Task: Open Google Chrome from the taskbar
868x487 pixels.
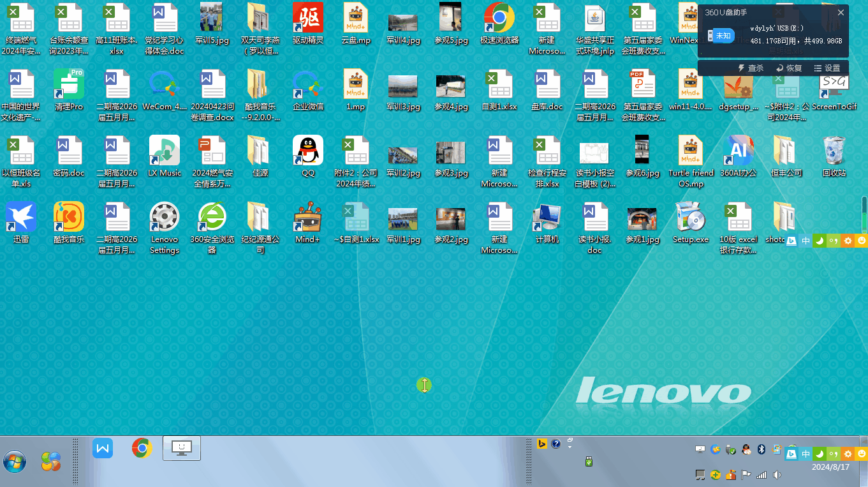Action: click(x=142, y=448)
